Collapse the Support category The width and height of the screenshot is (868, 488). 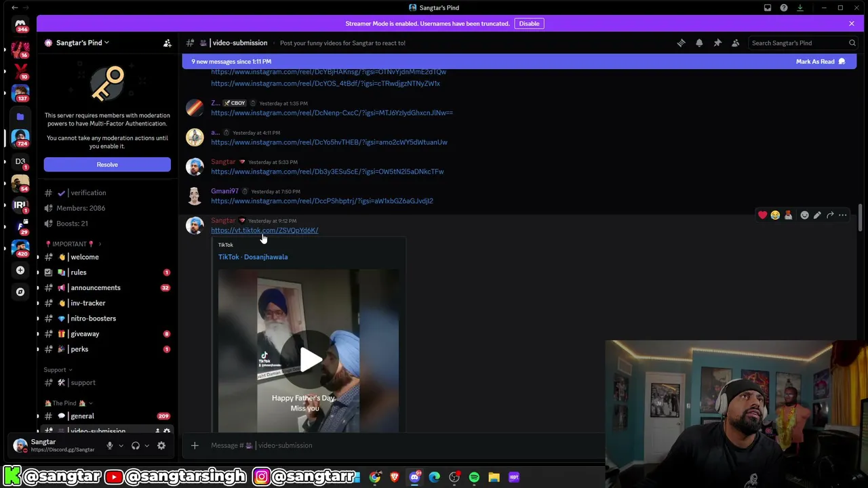pos(58,369)
